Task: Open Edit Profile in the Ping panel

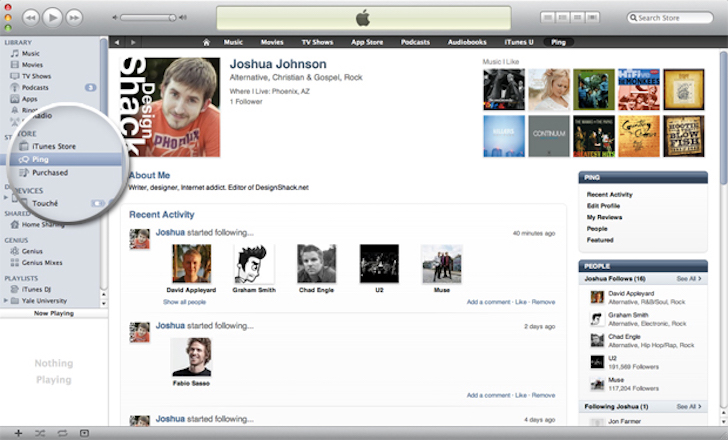Action: (604, 205)
